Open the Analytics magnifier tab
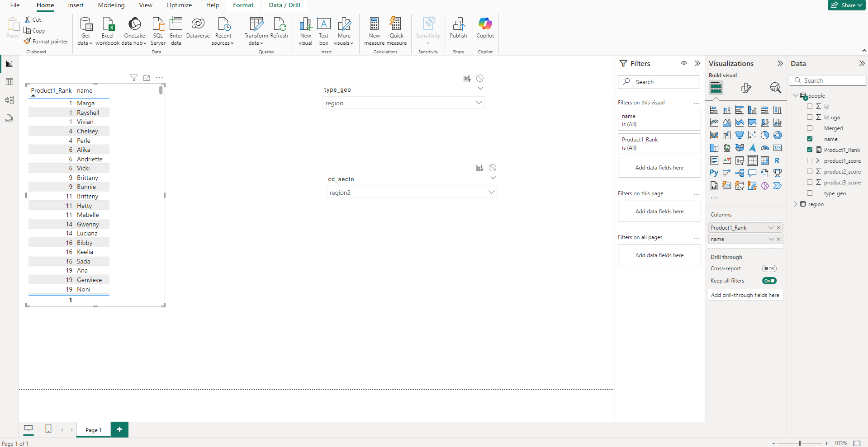The width and height of the screenshot is (868, 447). pyautogui.click(x=775, y=88)
